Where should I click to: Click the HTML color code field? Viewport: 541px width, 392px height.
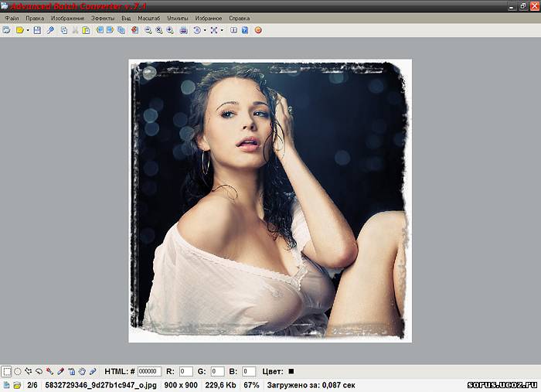pyautogui.click(x=149, y=371)
